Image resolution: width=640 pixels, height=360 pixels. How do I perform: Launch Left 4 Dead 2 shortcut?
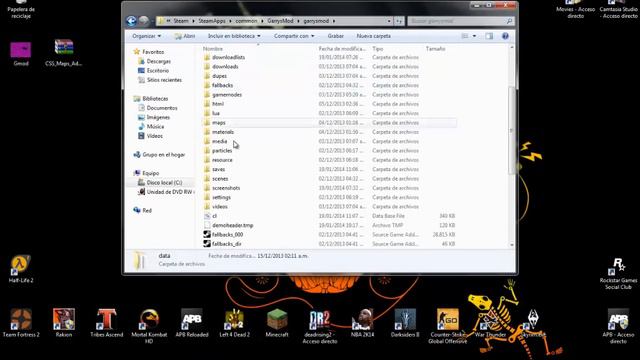tap(234, 323)
